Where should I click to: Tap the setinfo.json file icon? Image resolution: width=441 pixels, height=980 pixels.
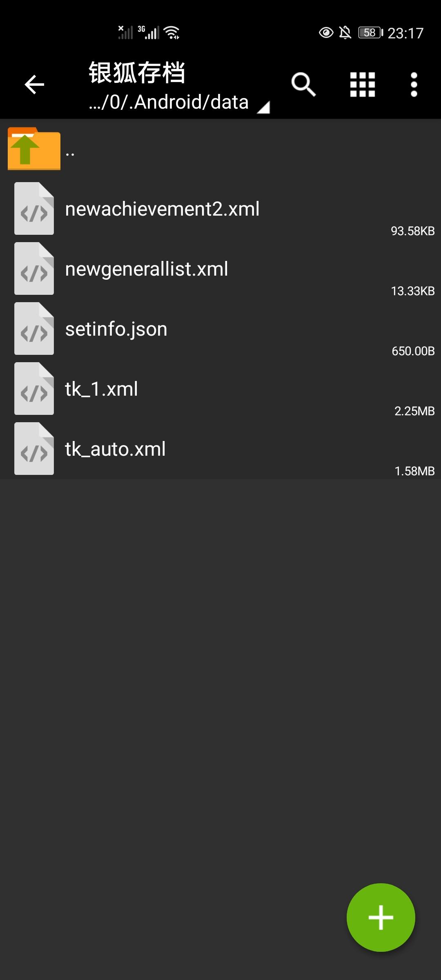(x=34, y=329)
